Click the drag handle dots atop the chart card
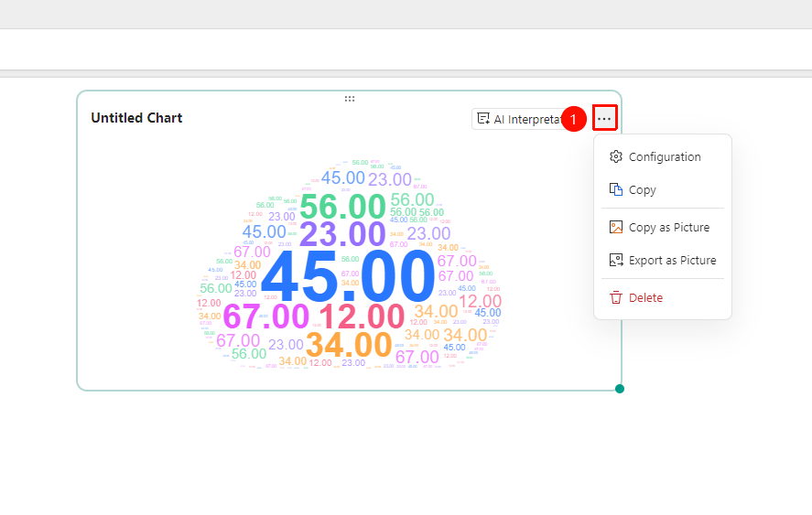This screenshot has width=812, height=515. point(350,99)
